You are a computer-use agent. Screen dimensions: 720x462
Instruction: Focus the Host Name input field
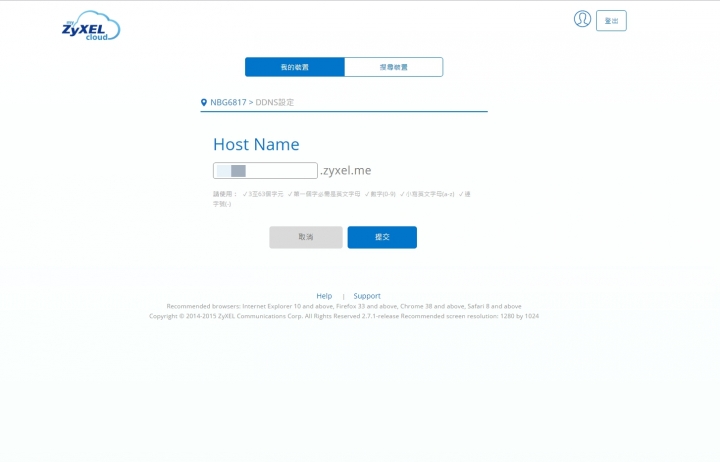265,170
